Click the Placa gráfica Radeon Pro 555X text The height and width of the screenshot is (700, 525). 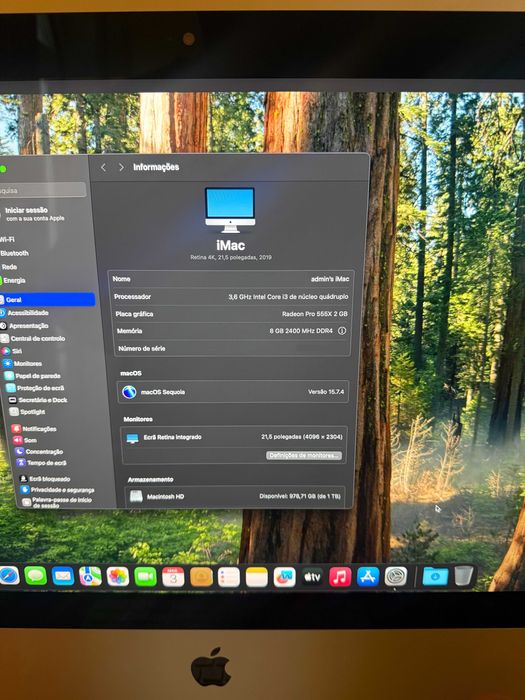[314, 314]
